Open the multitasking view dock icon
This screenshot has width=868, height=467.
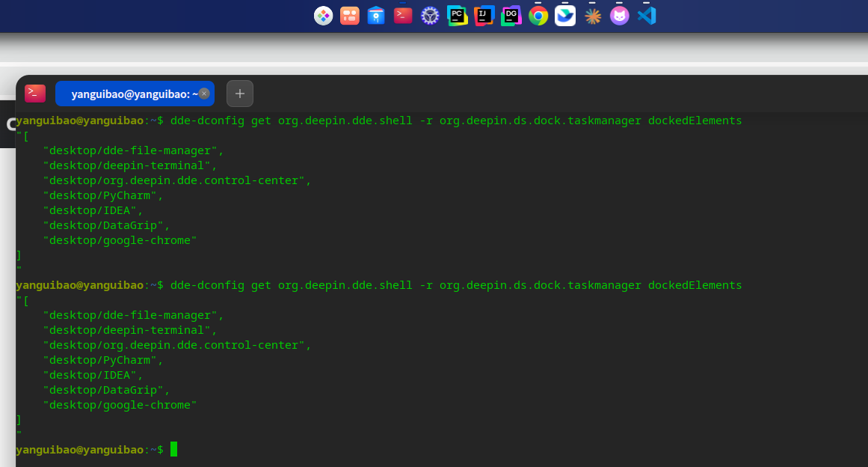coord(350,16)
